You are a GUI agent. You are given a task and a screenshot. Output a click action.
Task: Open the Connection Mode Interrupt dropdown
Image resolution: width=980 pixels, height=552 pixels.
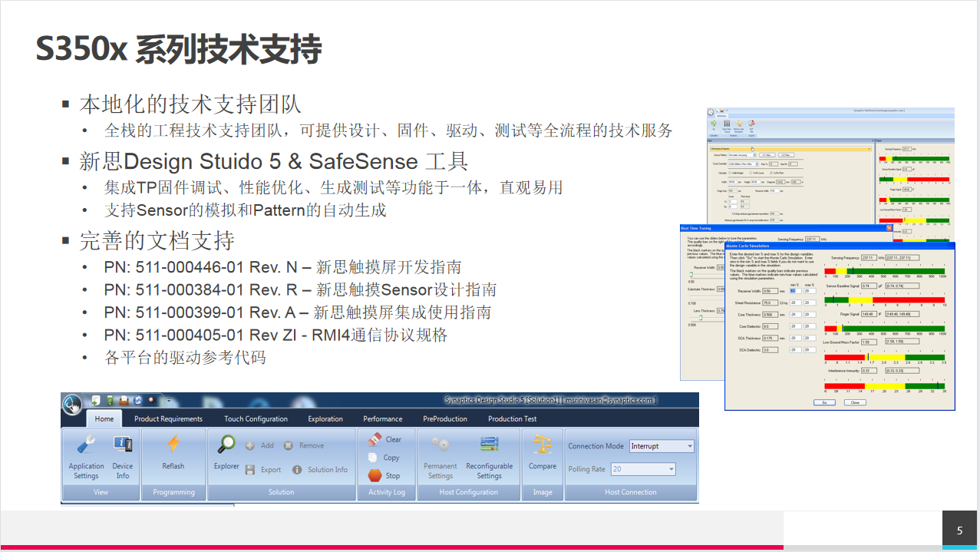click(x=662, y=445)
